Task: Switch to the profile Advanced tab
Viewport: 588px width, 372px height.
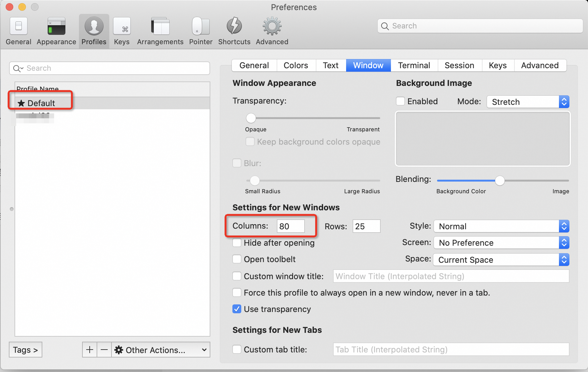Action: point(540,65)
